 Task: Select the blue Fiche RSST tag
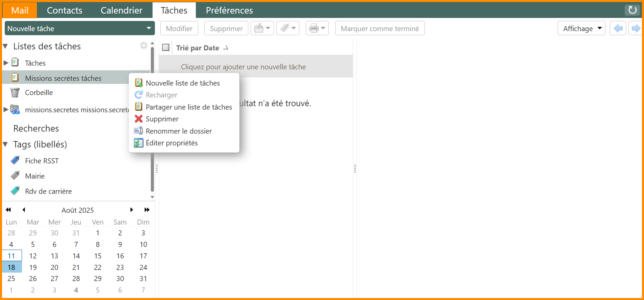click(x=42, y=161)
